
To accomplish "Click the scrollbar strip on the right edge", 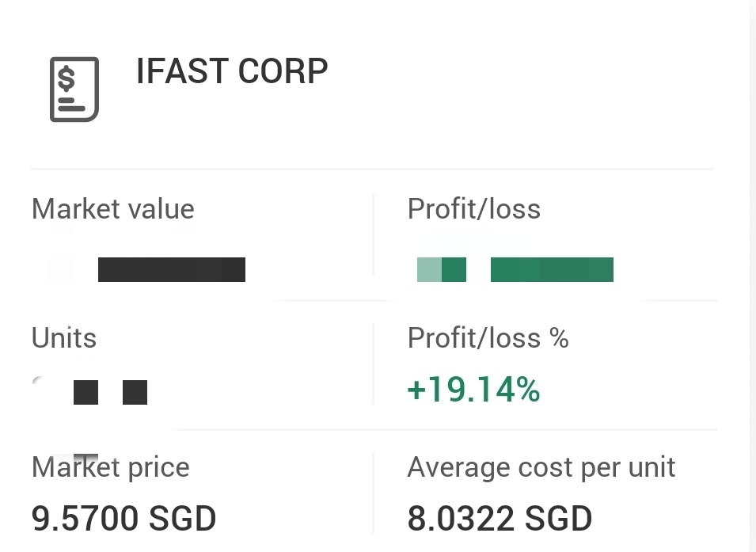I will [753, 276].
